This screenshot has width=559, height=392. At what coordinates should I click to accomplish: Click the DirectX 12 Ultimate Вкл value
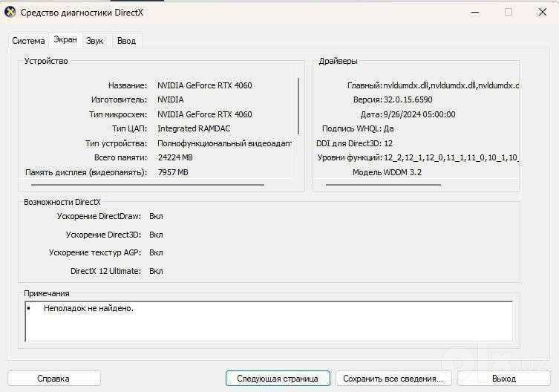156,272
